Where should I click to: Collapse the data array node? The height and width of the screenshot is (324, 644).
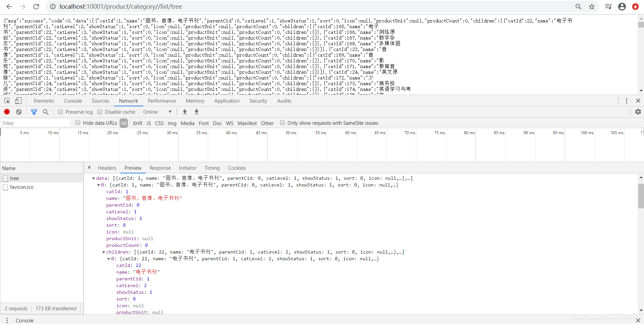(x=94, y=178)
